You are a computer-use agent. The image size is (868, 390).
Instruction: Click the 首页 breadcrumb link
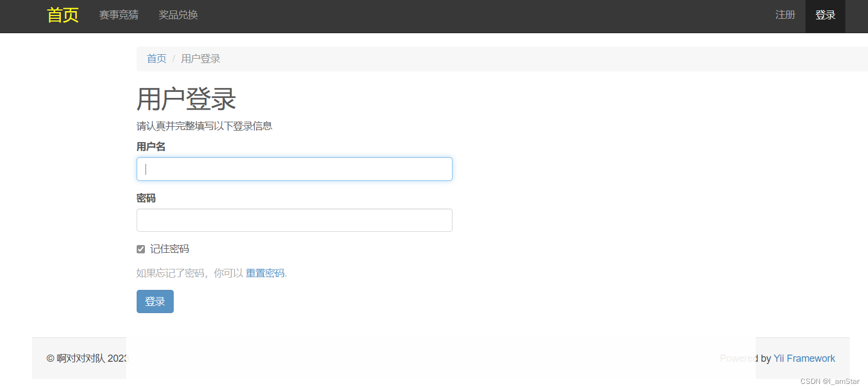(x=157, y=59)
